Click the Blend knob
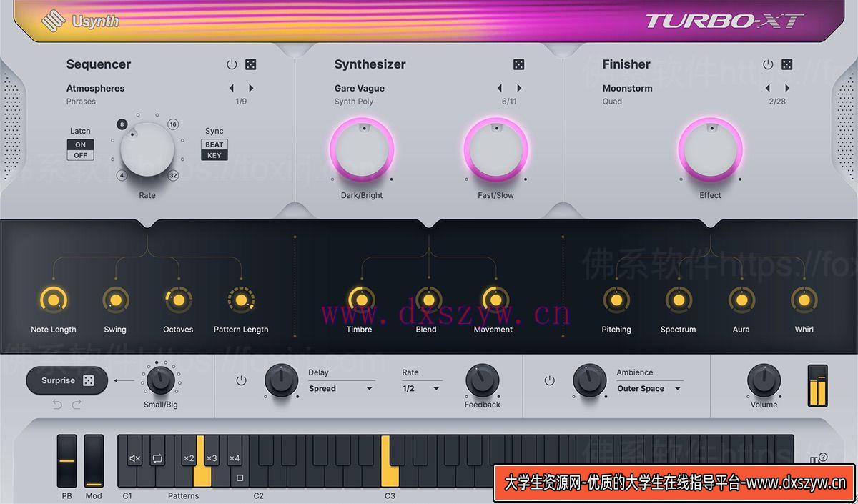858x504 pixels. (428, 300)
